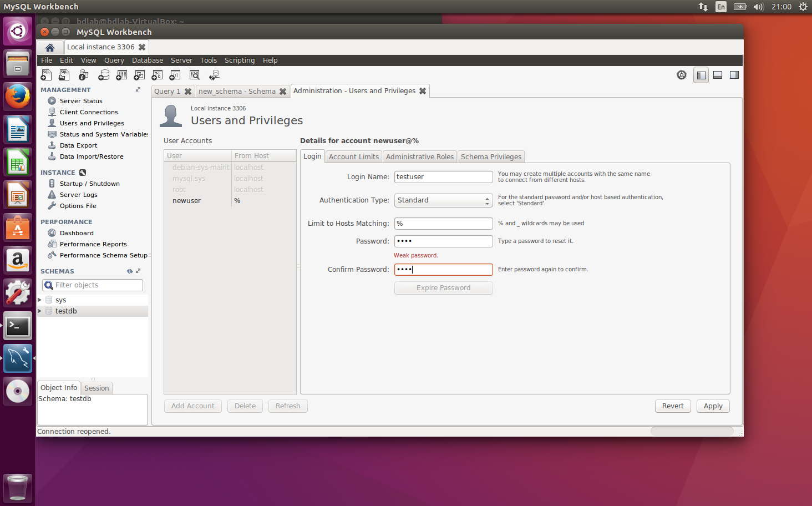812x506 pixels.
Task: Expand the testdb schema
Action: (x=39, y=311)
